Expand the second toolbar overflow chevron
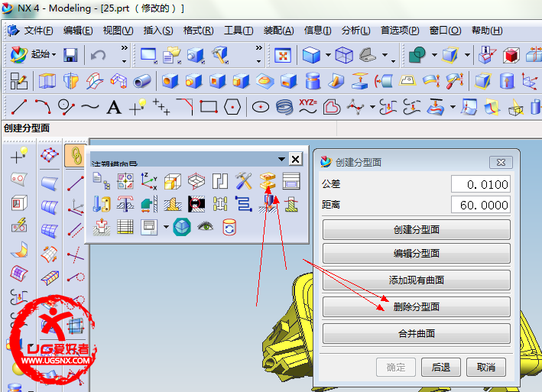 258,47
